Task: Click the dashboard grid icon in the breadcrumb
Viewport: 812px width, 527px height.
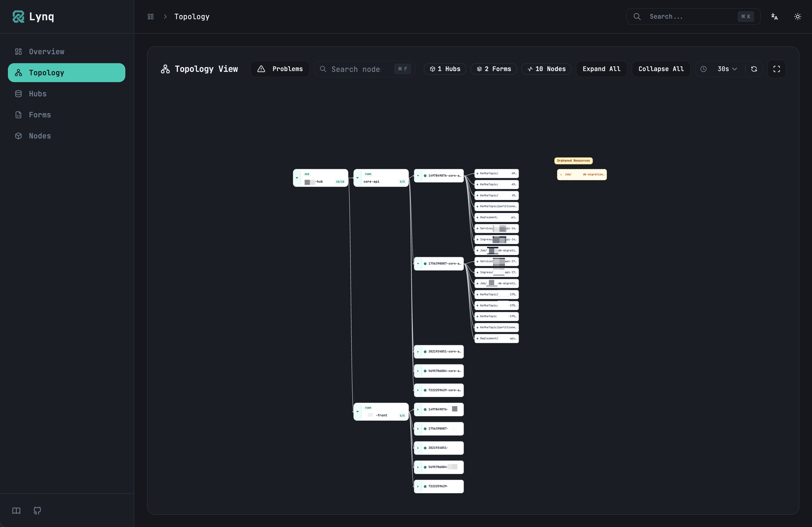Action: click(150, 16)
